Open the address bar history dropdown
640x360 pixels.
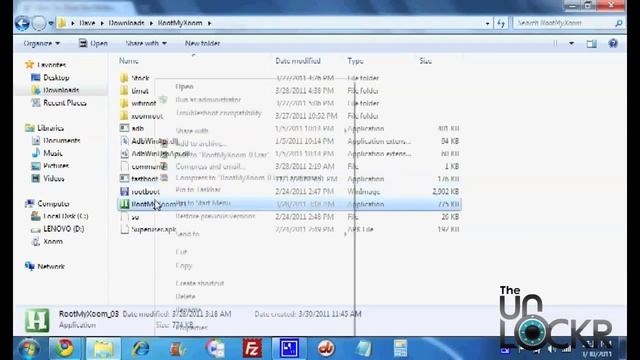coord(487,23)
